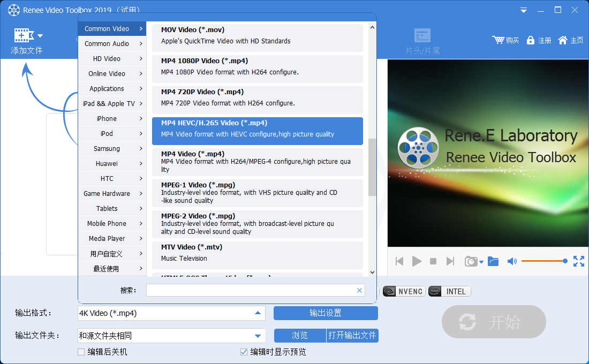Expand the Game Hardware category
This screenshot has width=589, height=364.
[112, 194]
